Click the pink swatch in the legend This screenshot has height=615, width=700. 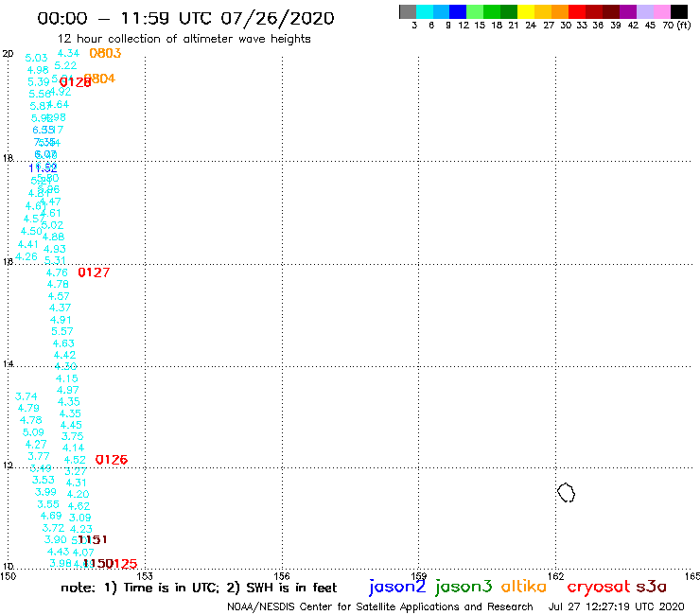click(662, 11)
